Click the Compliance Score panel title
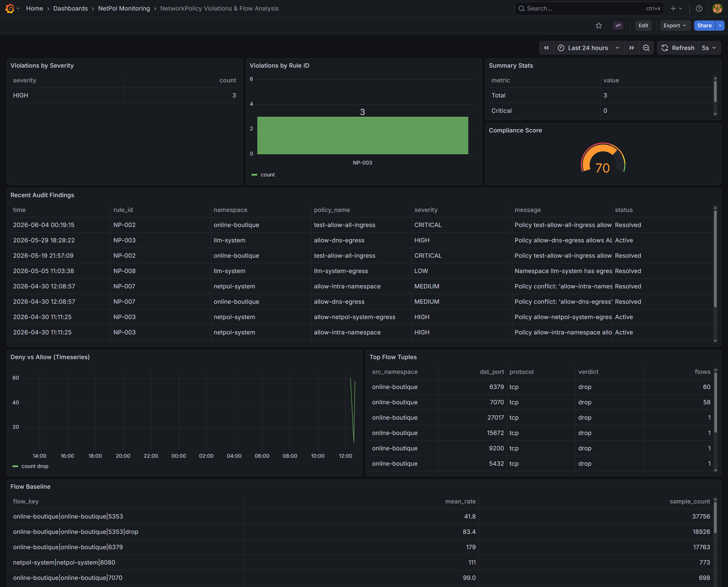Viewport: 728px width, 587px height. pos(515,130)
